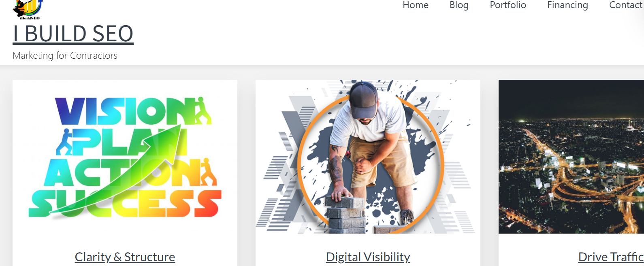644x266 pixels.
Task: Open the Digital Visibility link
Action: click(368, 257)
